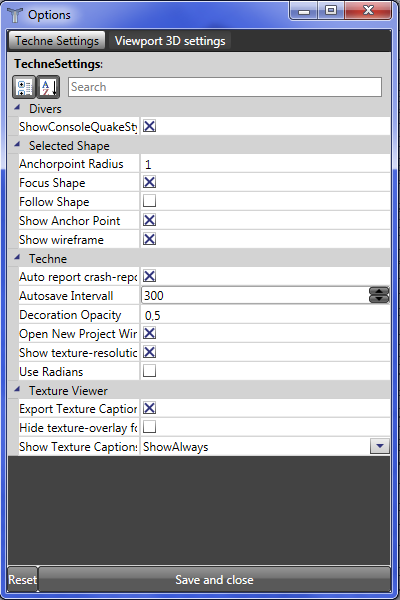Viewport: 400px width, 600px height.
Task: Enable the Use Radians checkbox
Action: point(149,370)
